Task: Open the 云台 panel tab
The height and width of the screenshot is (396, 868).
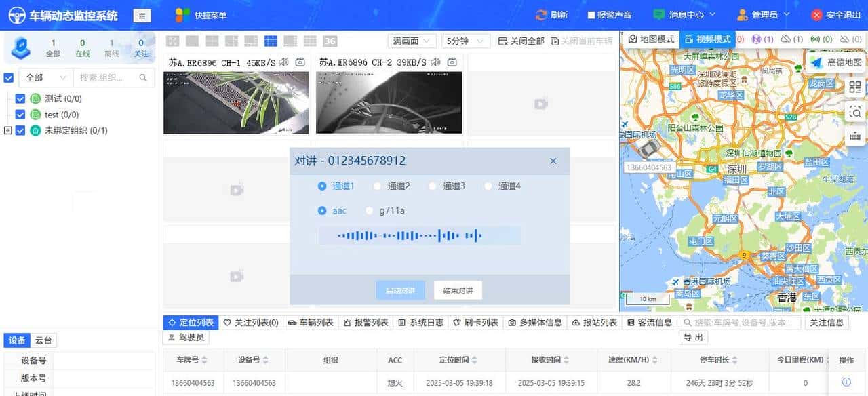Action: coord(42,340)
